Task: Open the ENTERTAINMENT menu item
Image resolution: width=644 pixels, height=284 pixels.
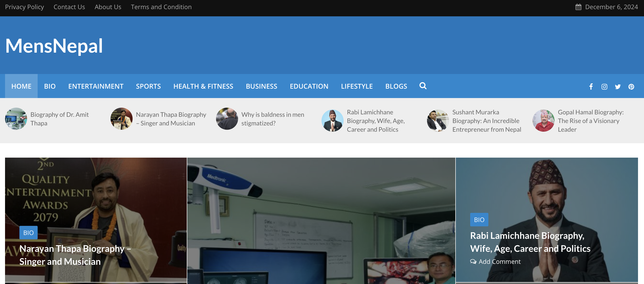Action: click(96, 86)
